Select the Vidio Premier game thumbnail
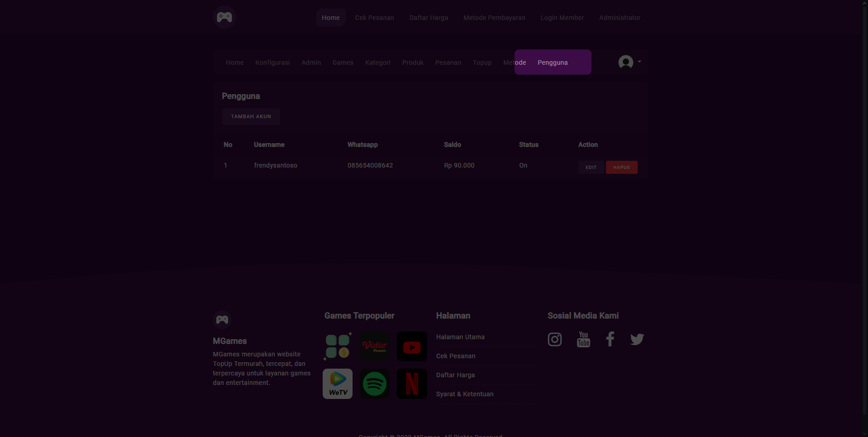 coord(375,346)
